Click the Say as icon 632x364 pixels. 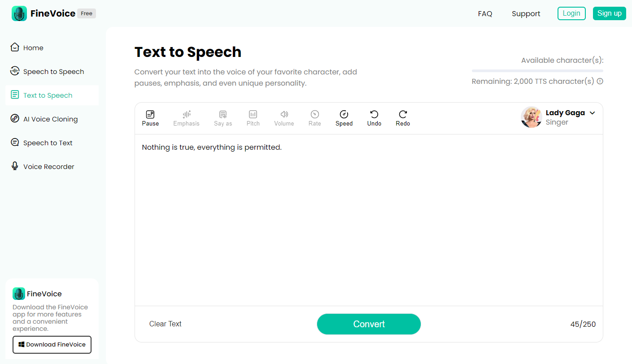(x=223, y=115)
